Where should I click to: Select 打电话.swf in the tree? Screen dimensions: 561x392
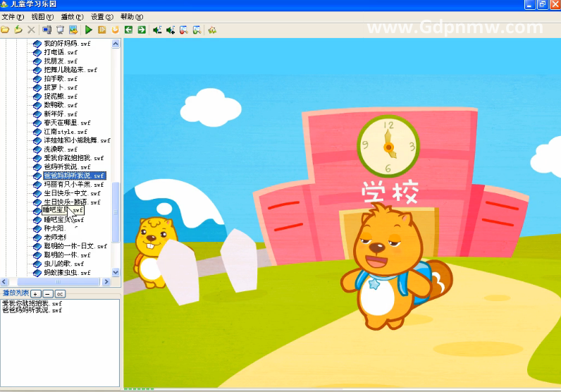point(61,52)
